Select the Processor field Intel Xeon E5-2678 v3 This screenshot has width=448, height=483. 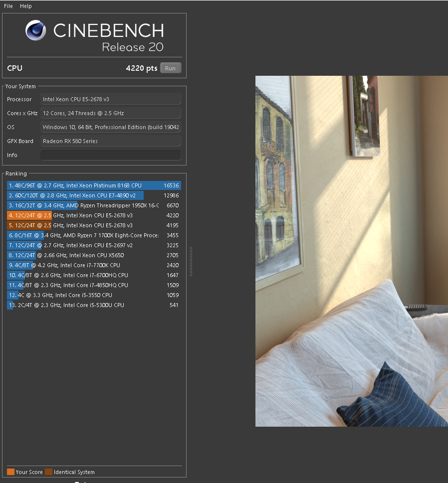(x=110, y=99)
